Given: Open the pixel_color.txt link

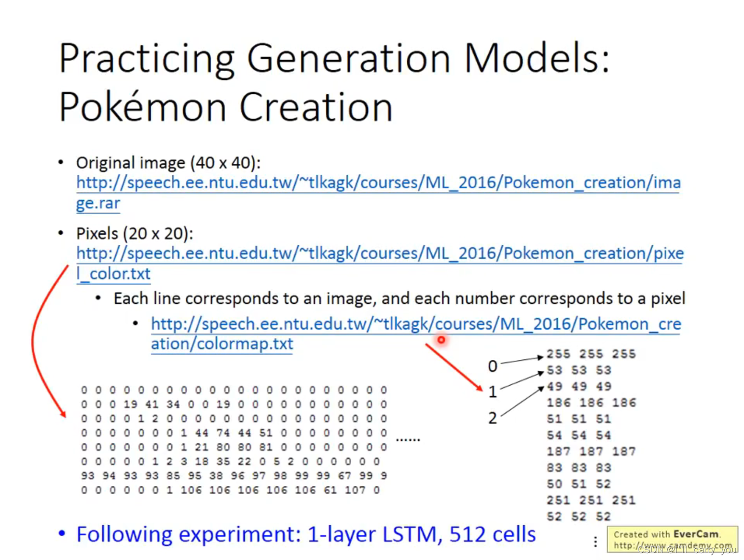Looking at the screenshot, I should click(x=380, y=263).
